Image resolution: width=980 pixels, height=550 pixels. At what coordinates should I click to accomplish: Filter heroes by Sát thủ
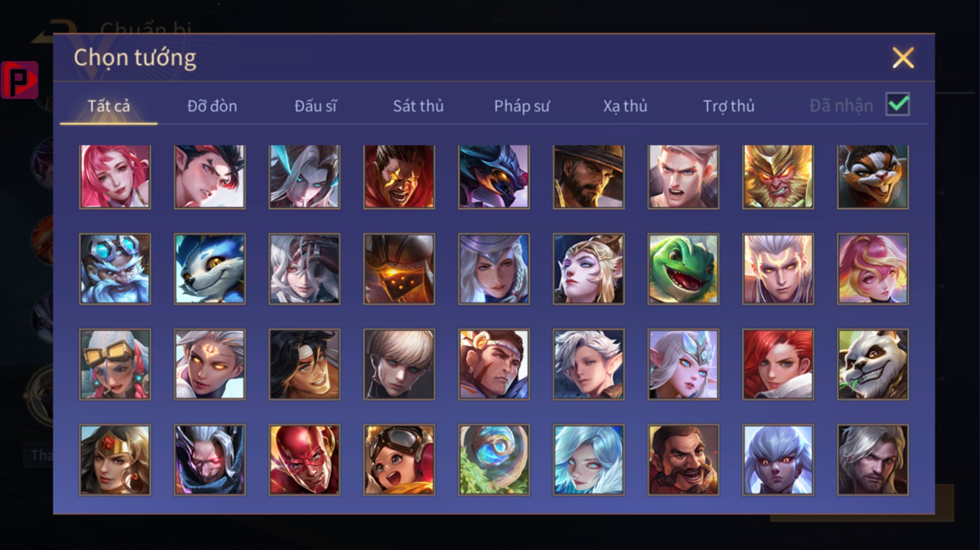pyautogui.click(x=418, y=106)
